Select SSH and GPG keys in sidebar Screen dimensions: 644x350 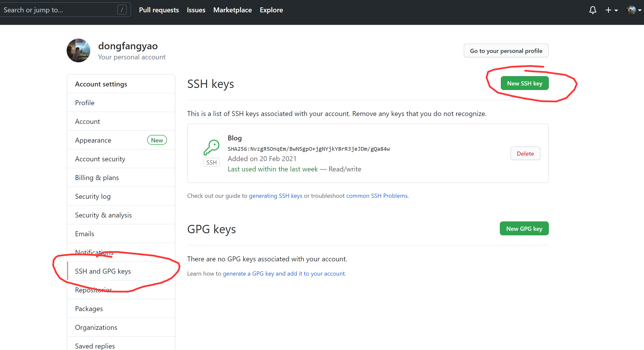tap(121, 271)
